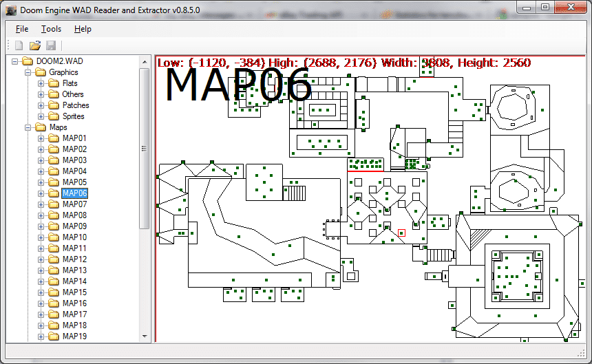Image resolution: width=592 pixels, height=364 pixels.
Task: Maximize the WAD Reader window
Action: pyautogui.click(x=545, y=8)
